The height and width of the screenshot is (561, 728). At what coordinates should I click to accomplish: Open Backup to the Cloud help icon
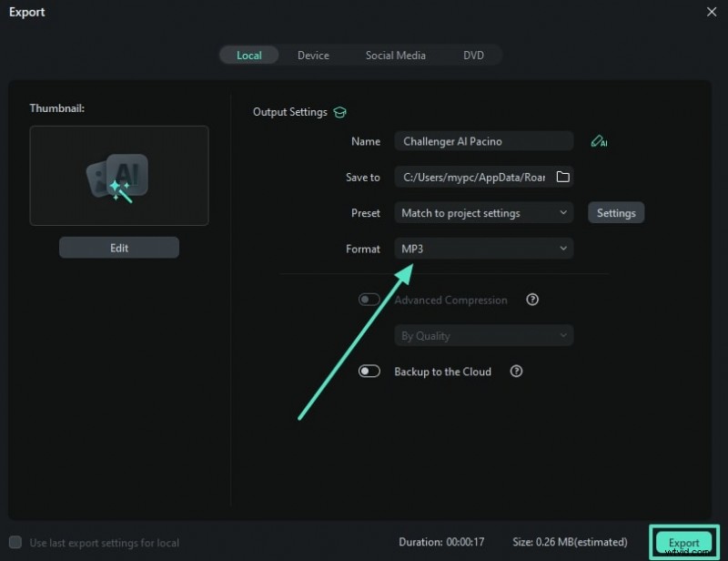coord(516,372)
